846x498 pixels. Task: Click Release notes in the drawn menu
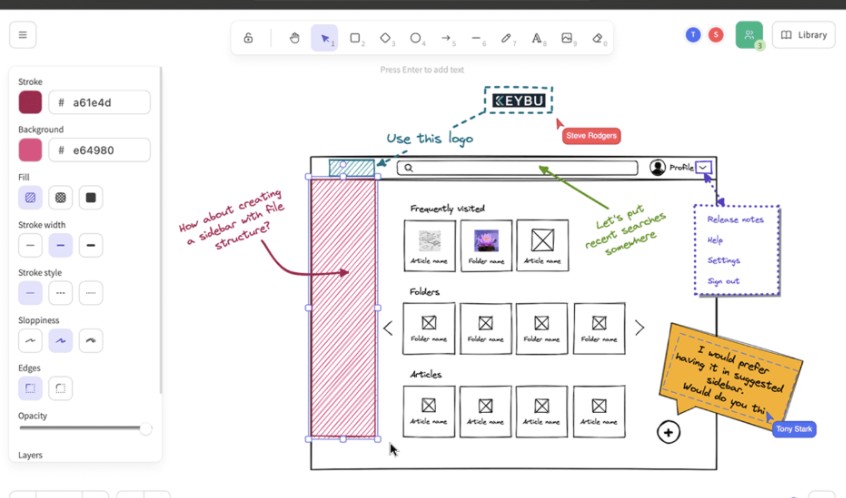[x=735, y=219]
